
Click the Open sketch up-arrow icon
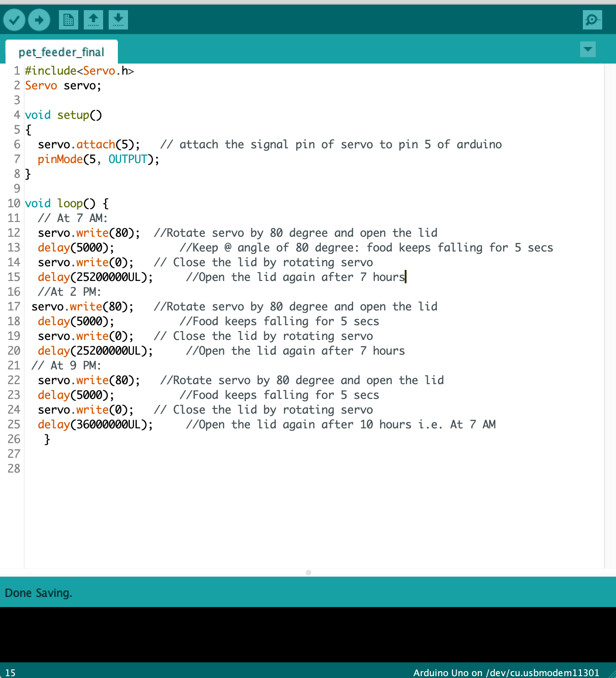(93, 20)
